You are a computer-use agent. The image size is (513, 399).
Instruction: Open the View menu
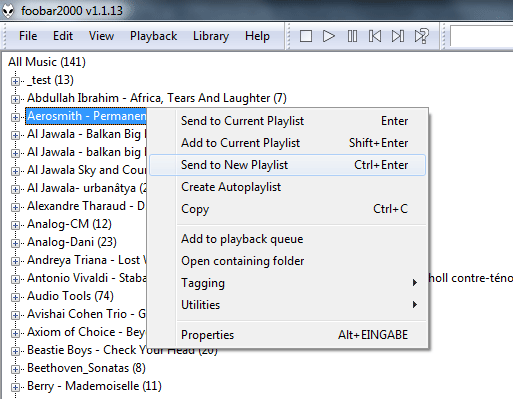tap(101, 36)
